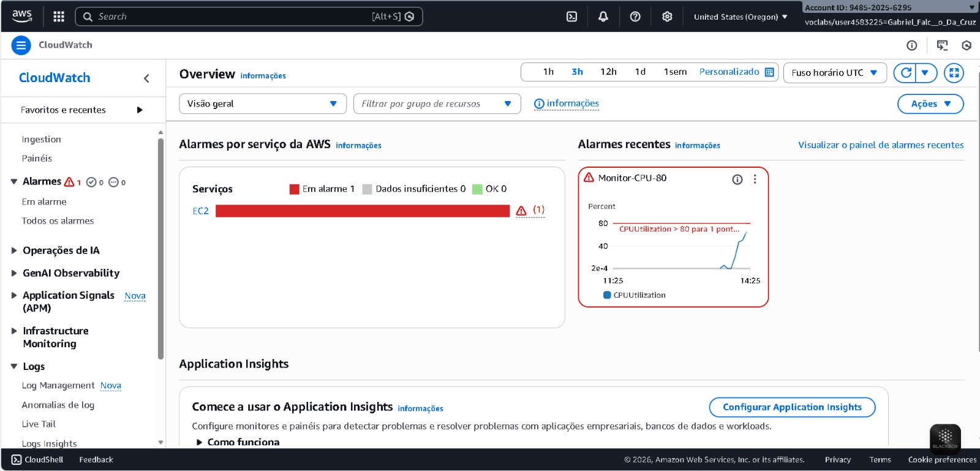Open the Monitor-CPU-80 widget options menu
The width and height of the screenshot is (980, 471).
coord(755,179)
